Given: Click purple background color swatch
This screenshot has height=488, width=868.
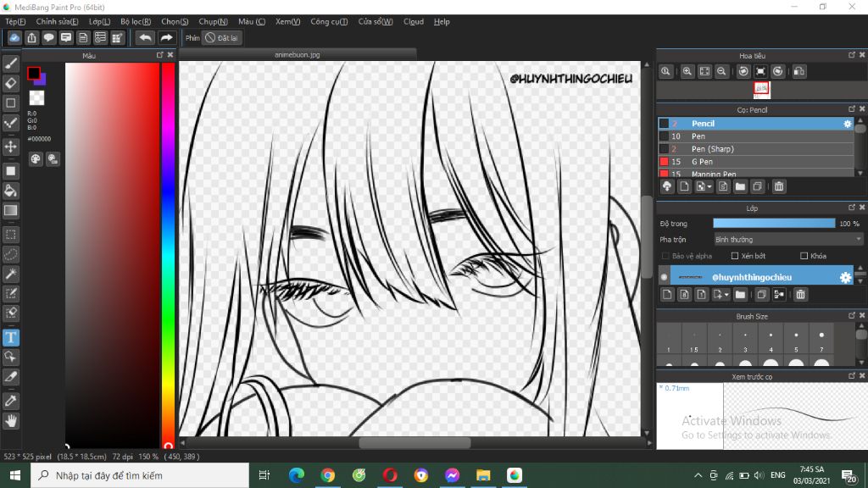Looking at the screenshot, I should [42, 80].
